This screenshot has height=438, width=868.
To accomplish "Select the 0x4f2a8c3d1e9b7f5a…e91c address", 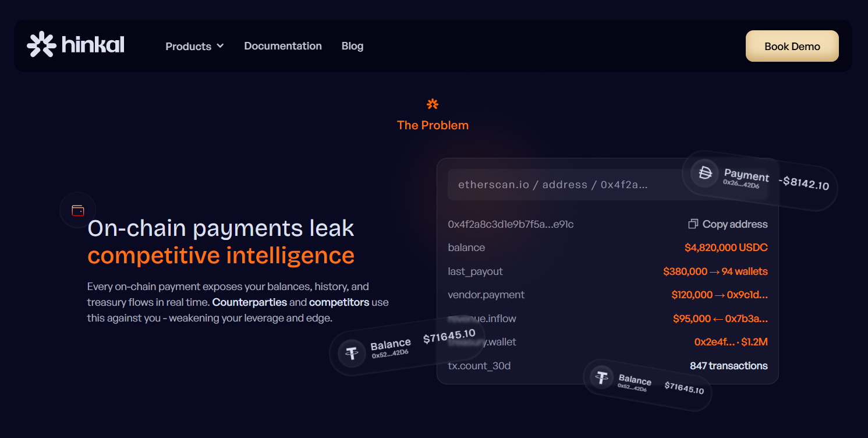I will tap(511, 224).
